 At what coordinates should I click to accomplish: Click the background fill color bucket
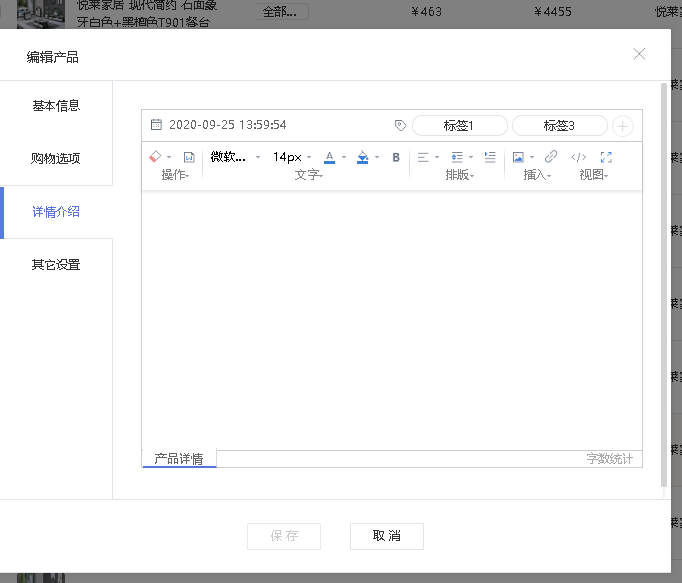[363, 157]
